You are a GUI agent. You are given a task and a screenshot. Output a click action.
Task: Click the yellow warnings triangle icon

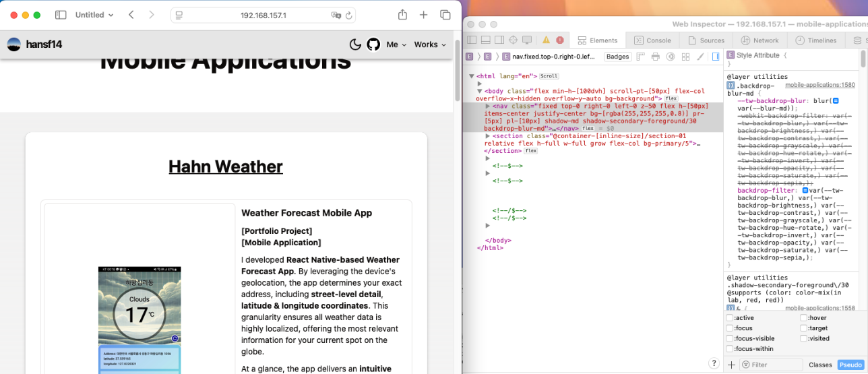point(547,40)
